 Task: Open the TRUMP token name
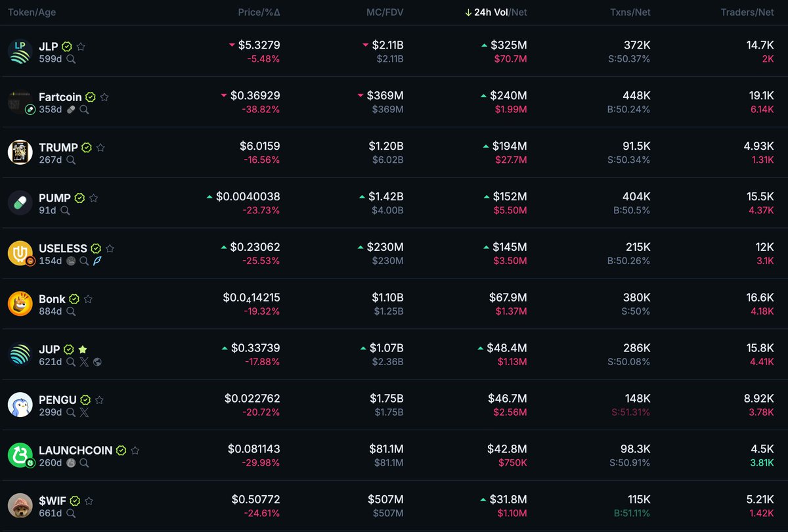[x=58, y=148]
